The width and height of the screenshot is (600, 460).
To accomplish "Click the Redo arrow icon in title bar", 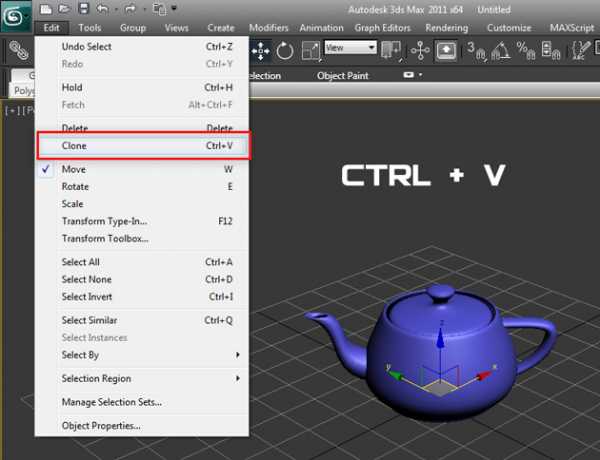I will (130, 9).
